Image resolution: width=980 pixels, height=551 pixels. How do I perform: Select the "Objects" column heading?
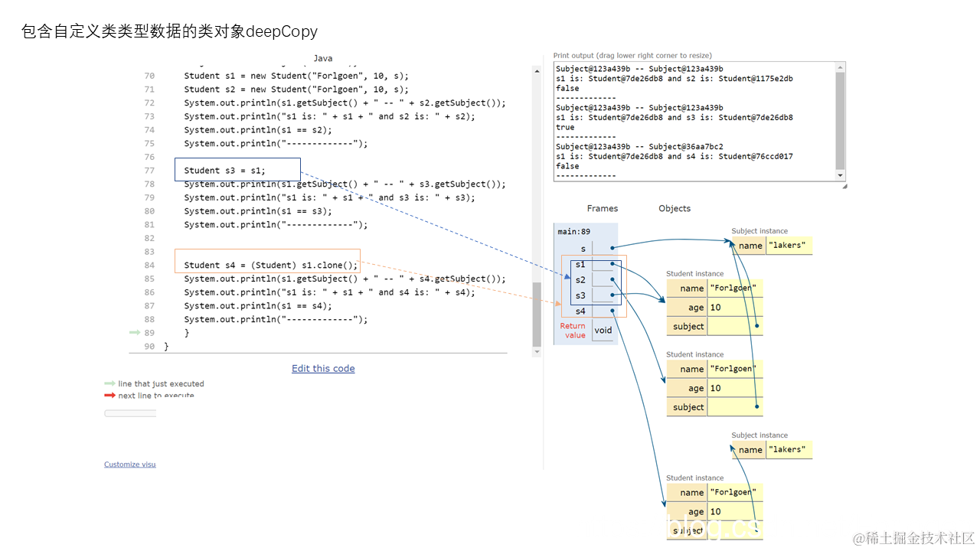pyautogui.click(x=675, y=208)
